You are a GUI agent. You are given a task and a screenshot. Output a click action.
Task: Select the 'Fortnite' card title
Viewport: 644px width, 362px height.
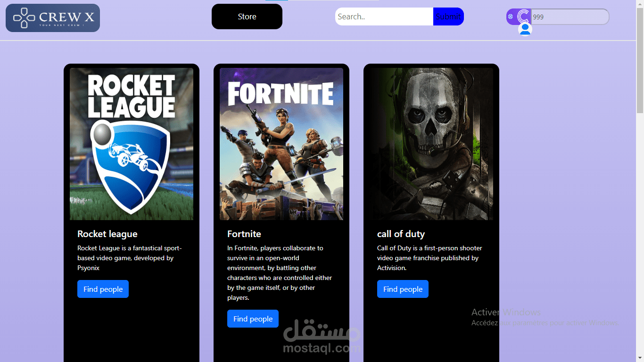pos(244,234)
